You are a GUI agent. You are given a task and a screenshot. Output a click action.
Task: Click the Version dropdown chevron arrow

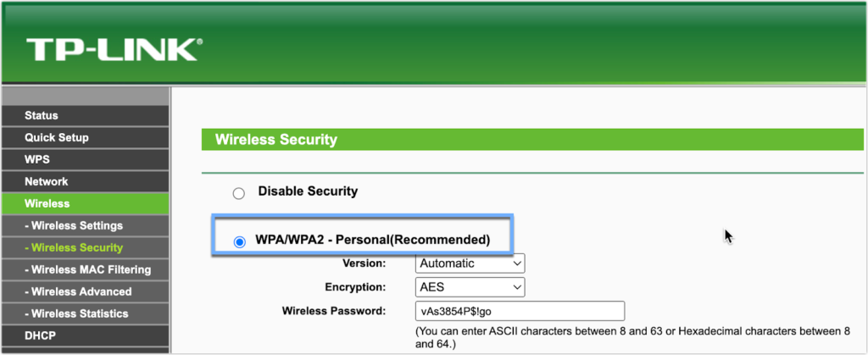[x=517, y=263]
